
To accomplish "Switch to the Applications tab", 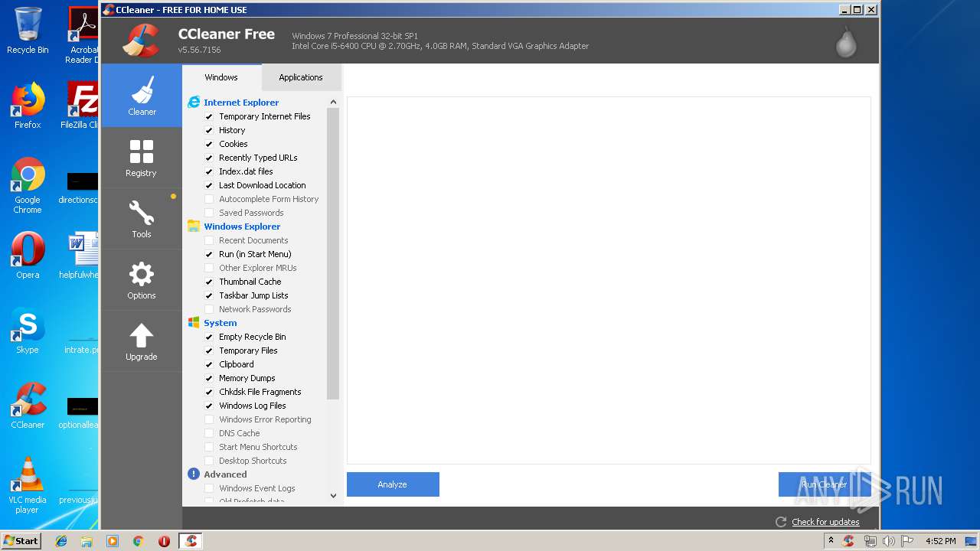I will click(301, 77).
